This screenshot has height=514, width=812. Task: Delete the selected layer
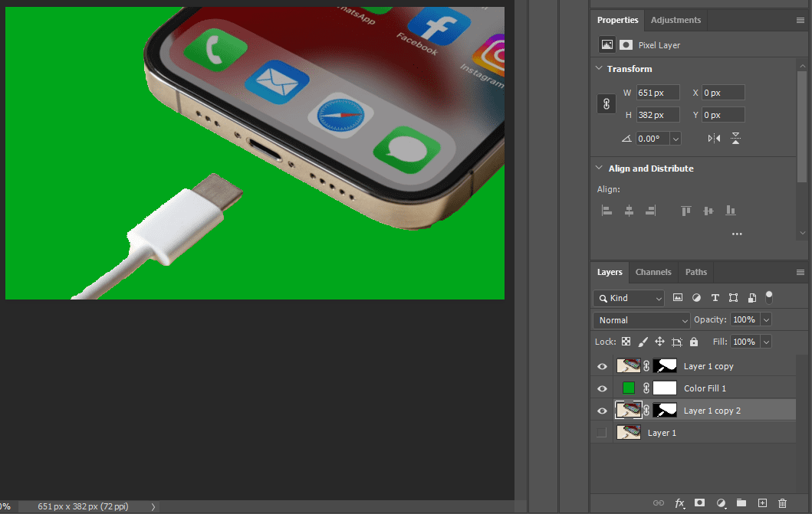click(783, 503)
